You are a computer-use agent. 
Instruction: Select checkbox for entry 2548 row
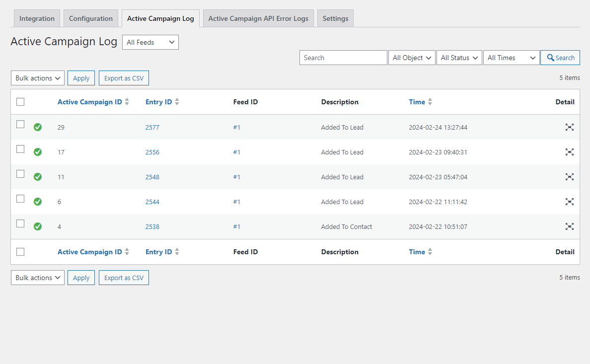coord(20,174)
